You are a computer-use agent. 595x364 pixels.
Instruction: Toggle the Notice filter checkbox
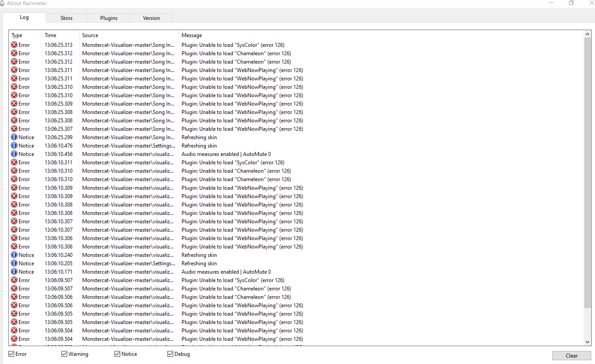[x=117, y=354]
